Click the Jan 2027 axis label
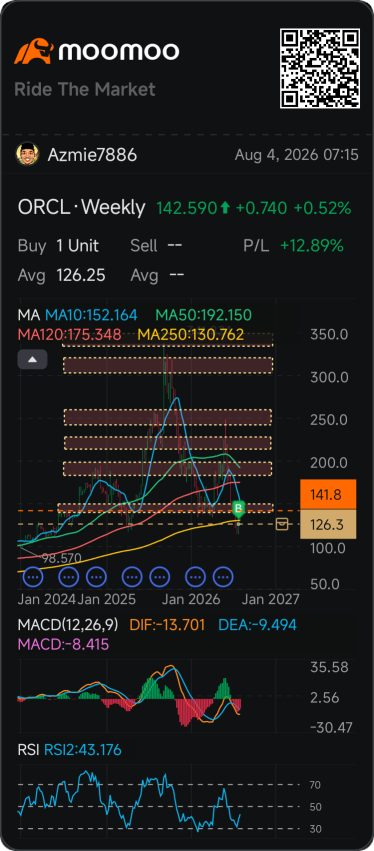This screenshot has width=374, height=851. [270, 599]
